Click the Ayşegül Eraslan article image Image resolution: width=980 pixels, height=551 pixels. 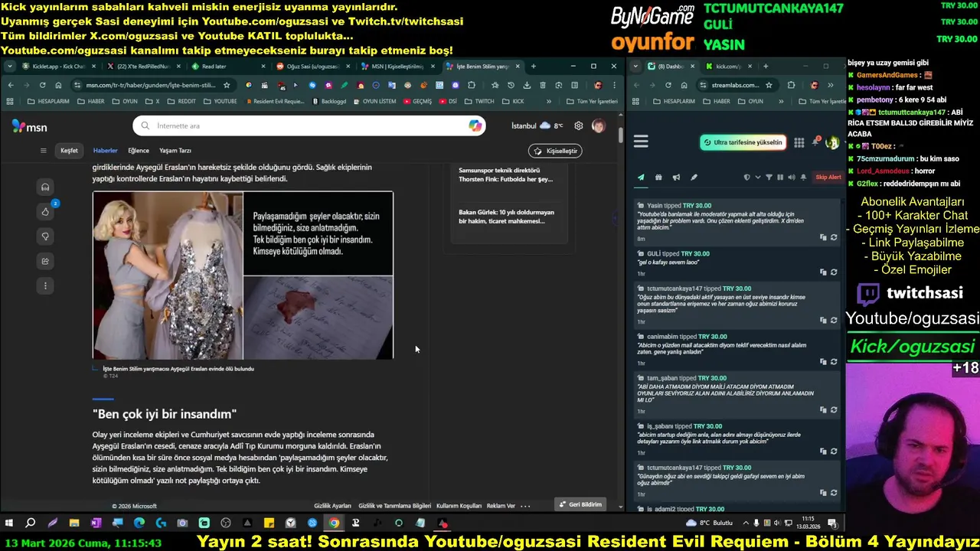(243, 275)
